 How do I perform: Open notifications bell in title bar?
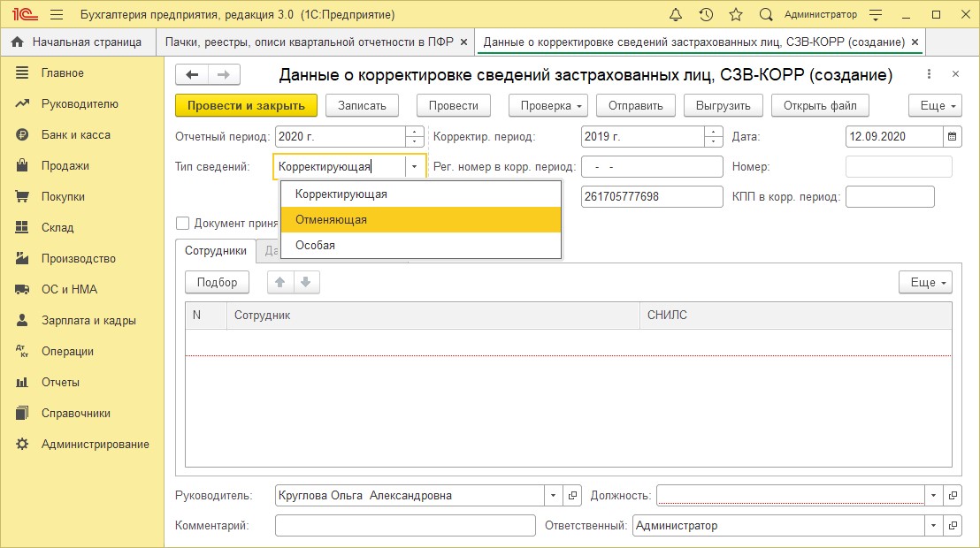(676, 14)
